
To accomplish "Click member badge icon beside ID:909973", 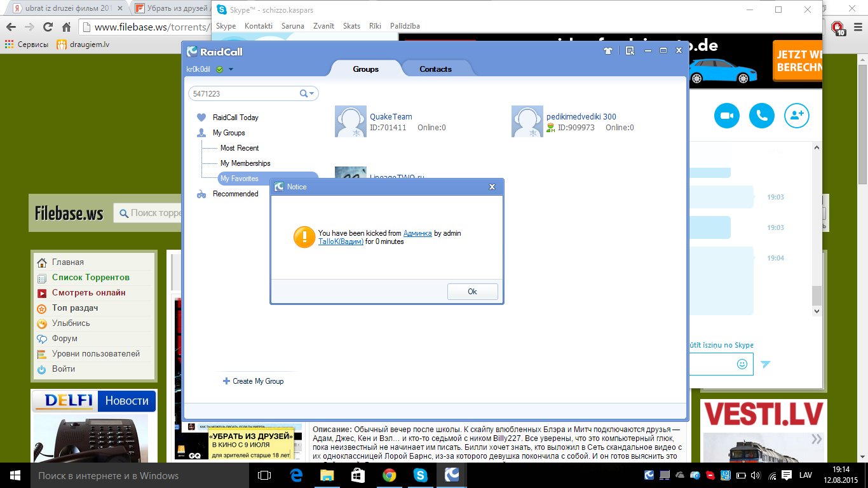I will (x=551, y=128).
